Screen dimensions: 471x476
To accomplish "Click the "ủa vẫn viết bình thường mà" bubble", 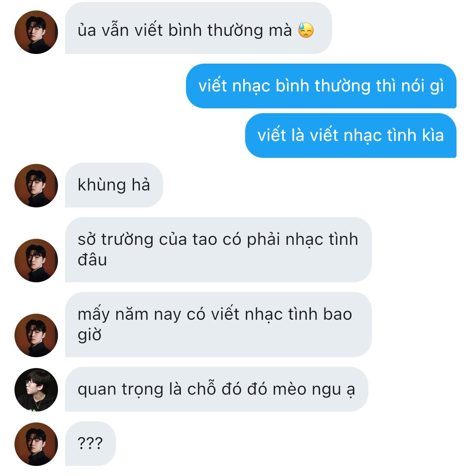I will pyautogui.click(x=198, y=28).
